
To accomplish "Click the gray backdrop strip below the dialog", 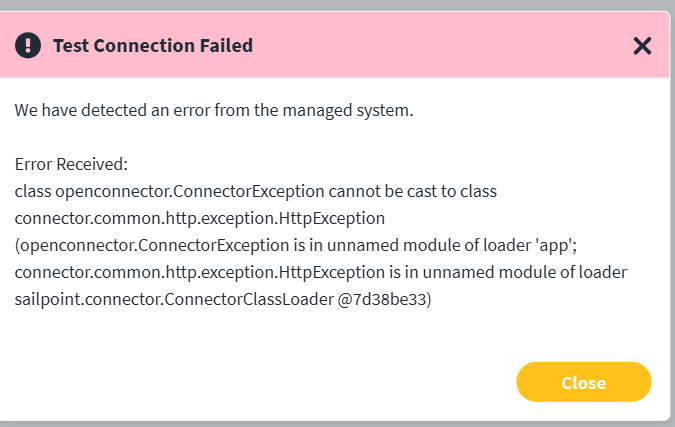I will click(338, 424).
